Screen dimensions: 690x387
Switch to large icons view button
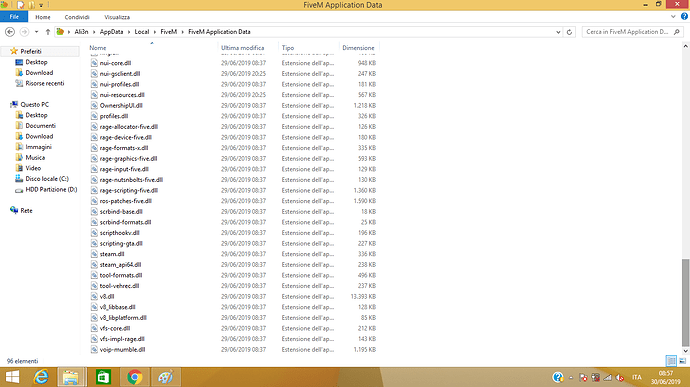(x=683, y=361)
